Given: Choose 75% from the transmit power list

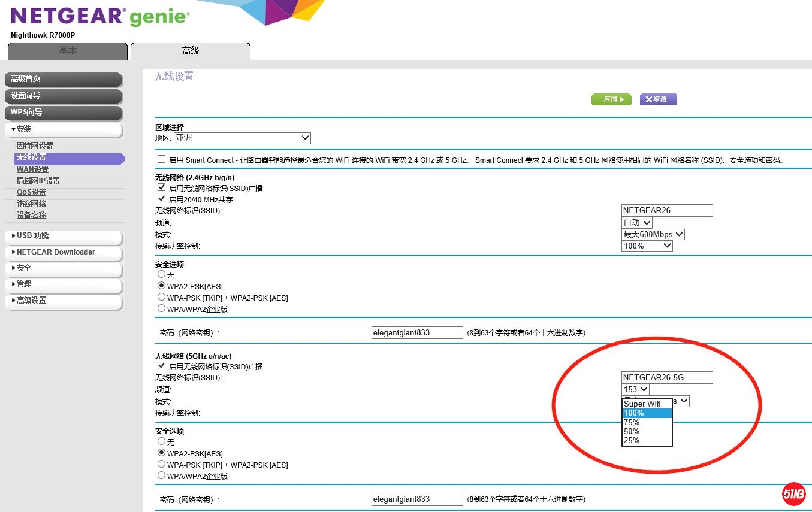Looking at the screenshot, I should (x=632, y=422).
